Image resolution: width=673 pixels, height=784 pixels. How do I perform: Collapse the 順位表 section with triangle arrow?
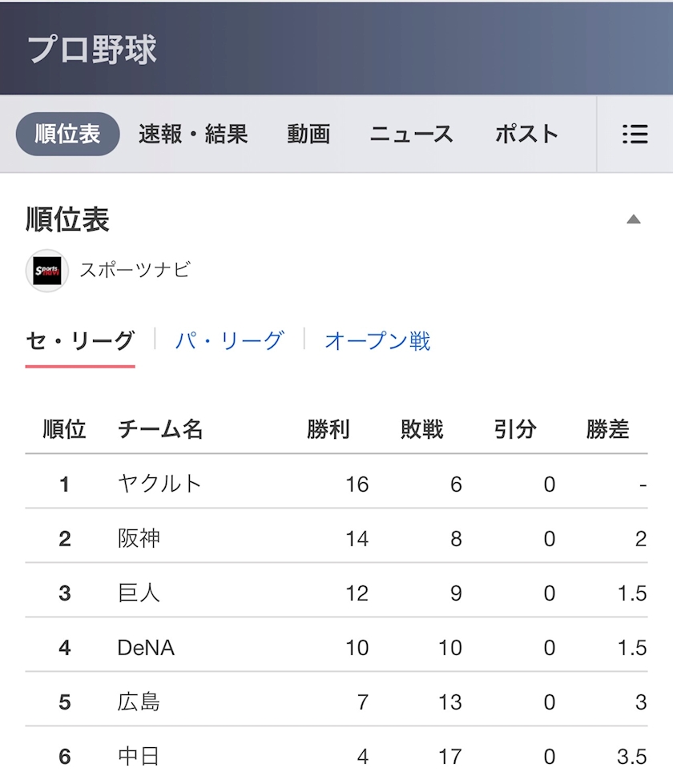point(634,219)
